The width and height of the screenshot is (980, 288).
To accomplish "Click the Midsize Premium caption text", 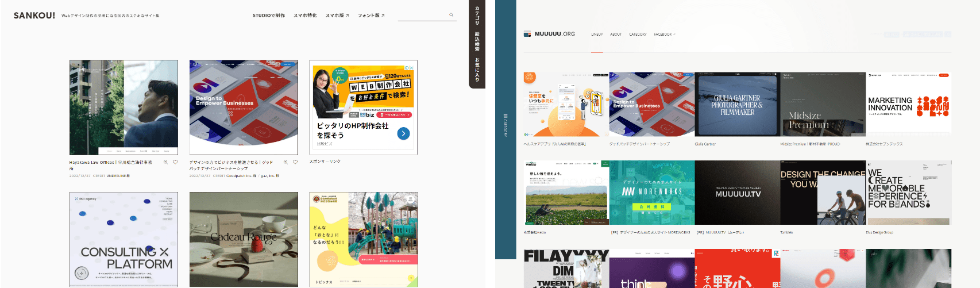I will (x=811, y=144).
